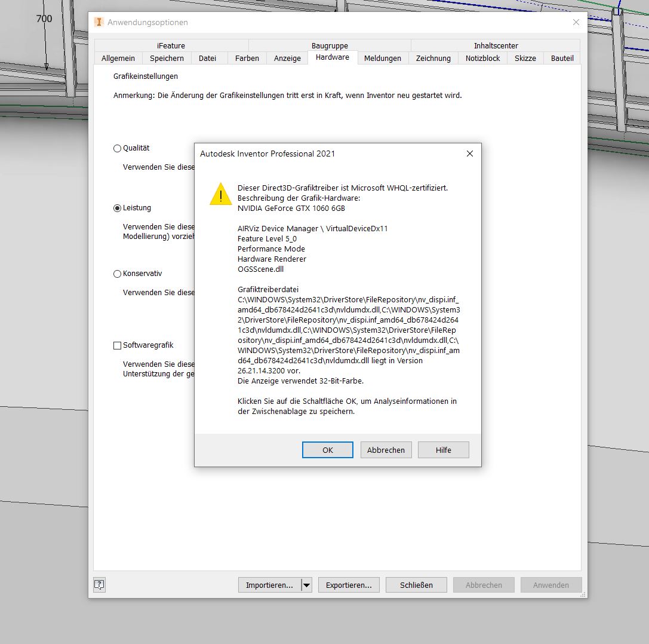Switch to the Allgemein tab

pyautogui.click(x=118, y=58)
